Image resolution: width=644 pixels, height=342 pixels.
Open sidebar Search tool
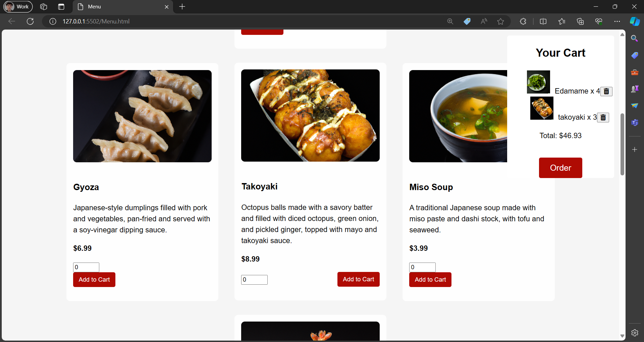pos(635,39)
